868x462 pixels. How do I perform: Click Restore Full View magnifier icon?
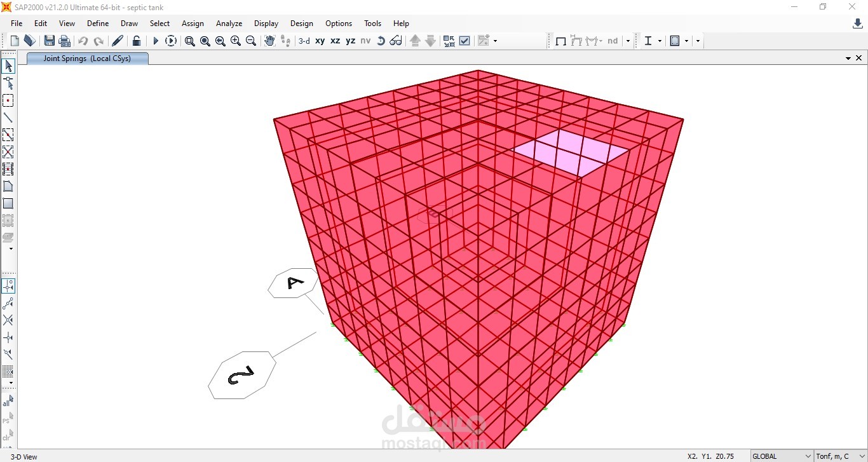[205, 41]
